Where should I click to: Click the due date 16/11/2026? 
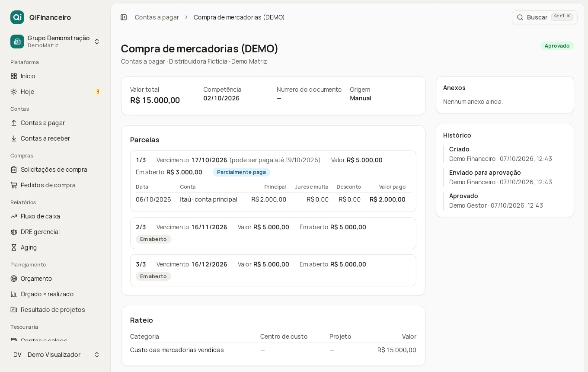(x=209, y=227)
